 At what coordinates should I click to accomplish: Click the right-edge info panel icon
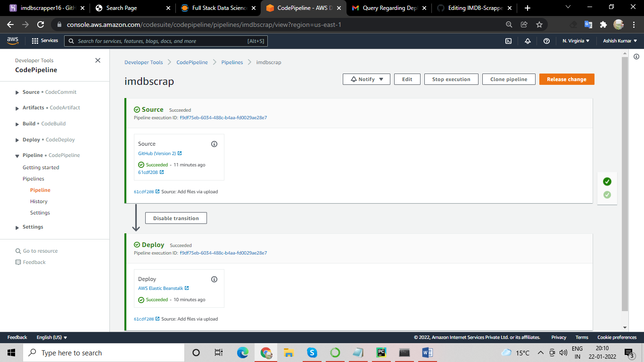point(636,57)
